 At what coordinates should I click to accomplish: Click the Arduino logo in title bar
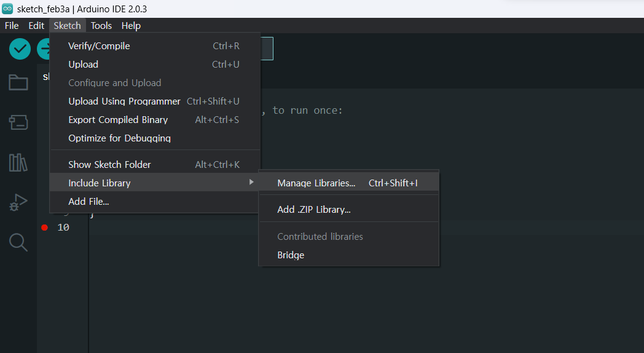pyautogui.click(x=7, y=9)
